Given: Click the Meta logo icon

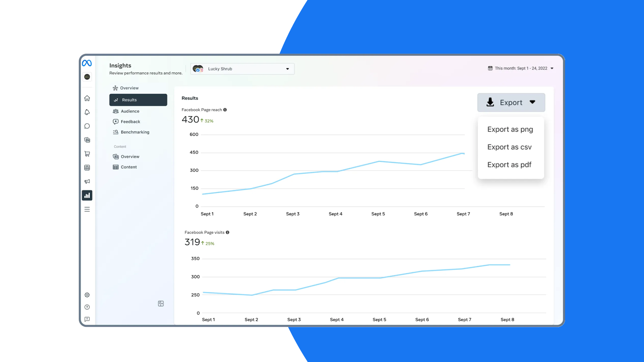Looking at the screenshot, I should pos(87,63).
